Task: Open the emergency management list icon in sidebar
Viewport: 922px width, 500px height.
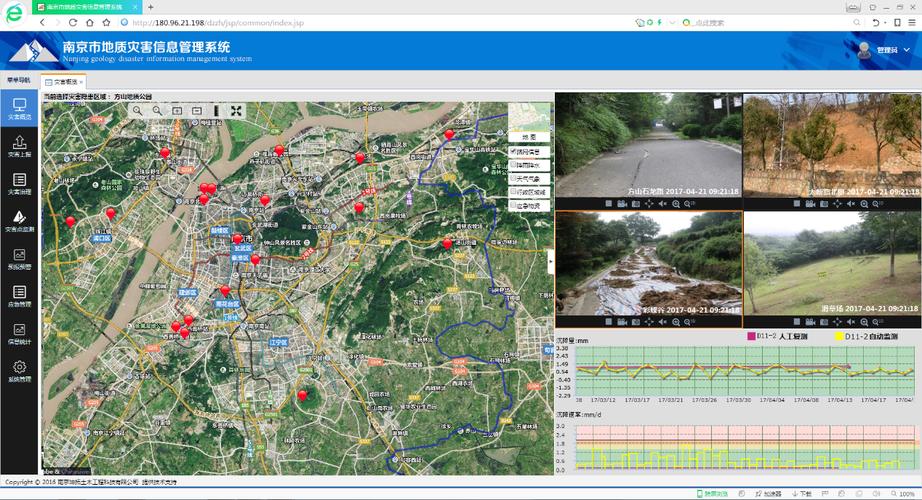Action: click(19, 292)
